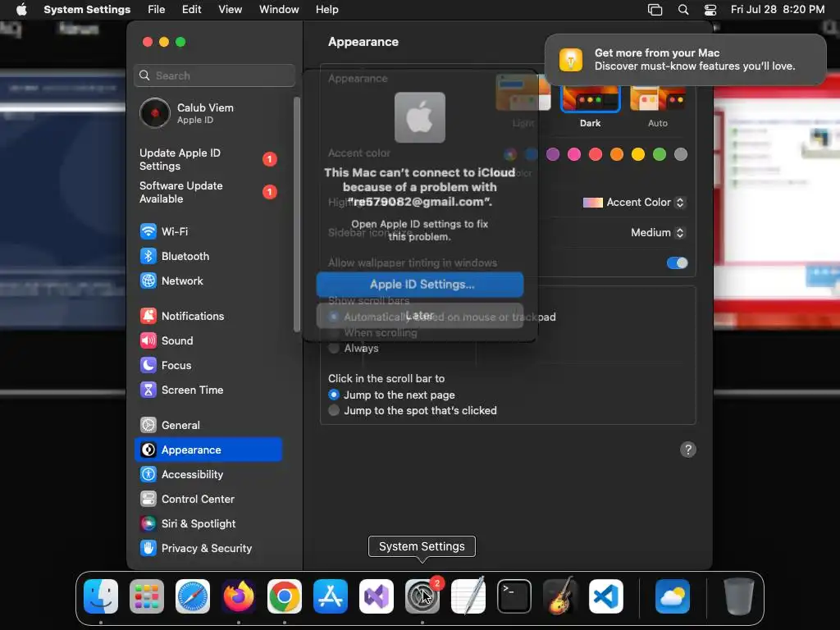Screen dimensions: 840x630
Task: Toggle wallpaper tinting in windows switch
Action: click(677, 263)
